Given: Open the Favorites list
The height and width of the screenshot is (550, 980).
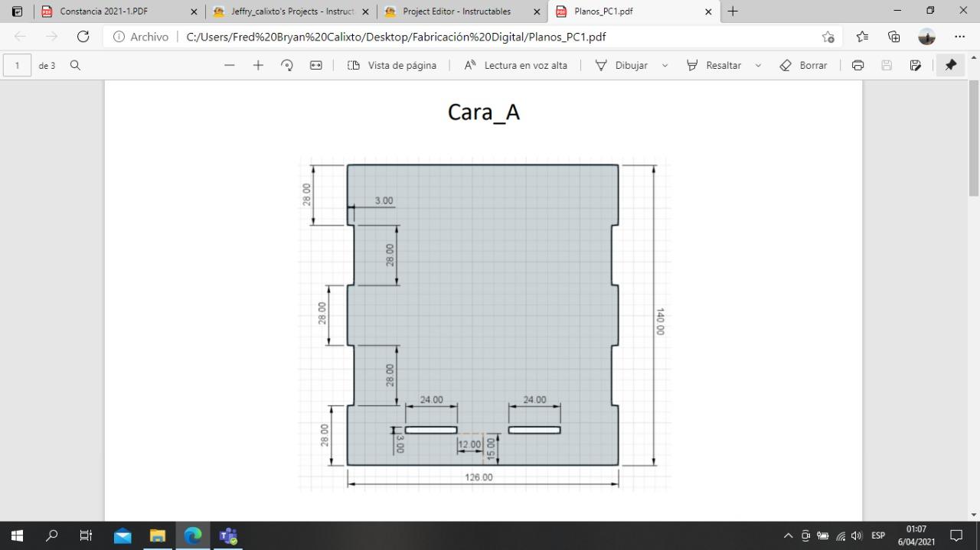Looking at the screenshot, I should [862, 37].
